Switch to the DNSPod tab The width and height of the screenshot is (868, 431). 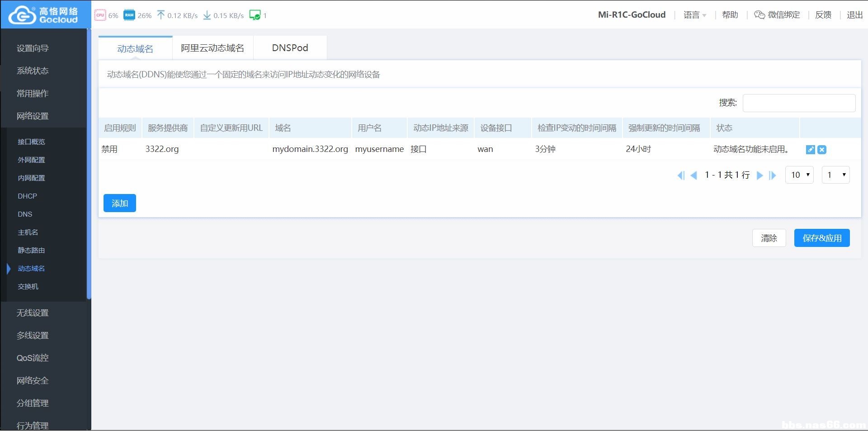point(290,48)
